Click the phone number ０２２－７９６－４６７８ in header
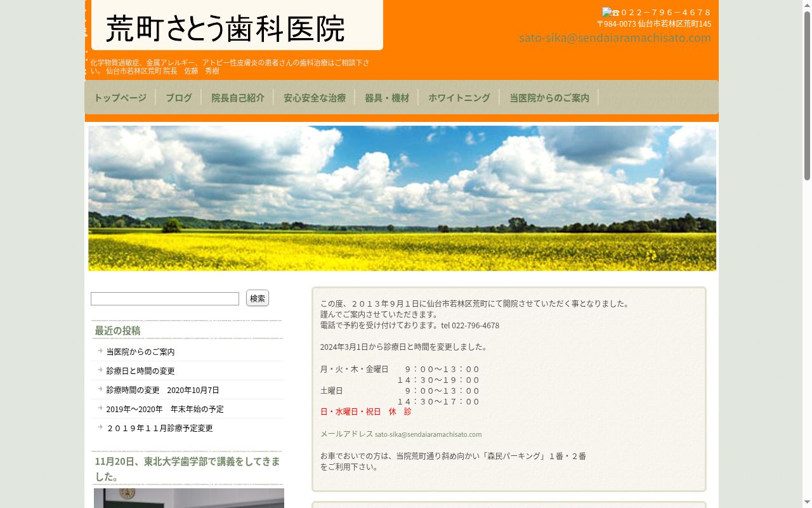This screenshot has height=508, width=812. coord(665,12)
